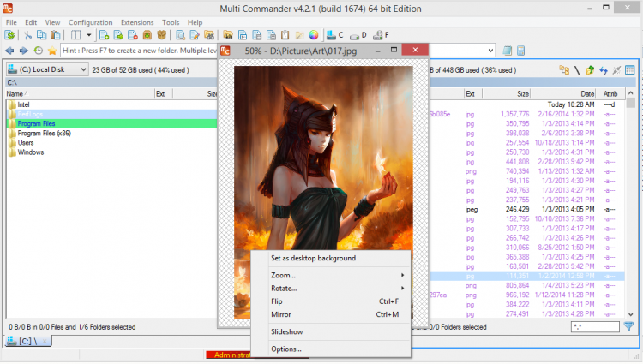Switch to drive D toolbar button
The width and height of the screenshot is (643, 364).
tap(358, 36)
